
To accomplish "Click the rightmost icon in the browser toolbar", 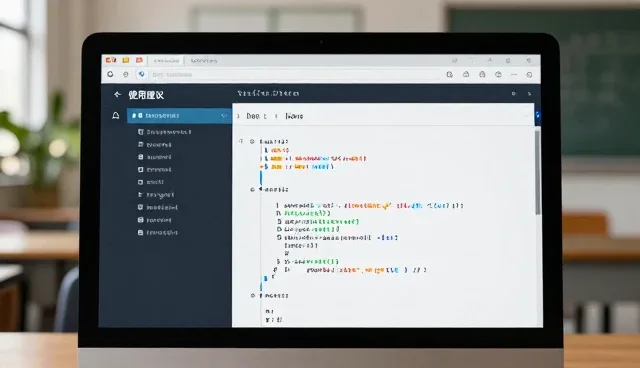I will click(x=529, y=75).
